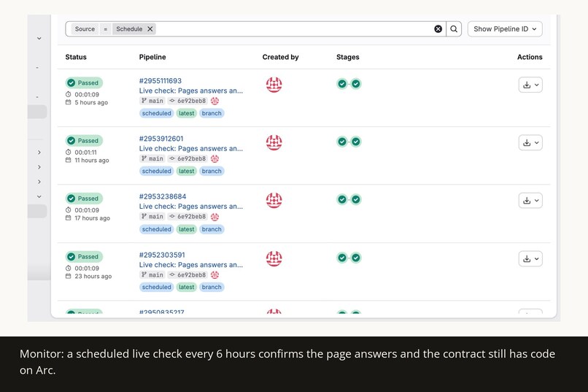Viewport: 588px width, 392px height.
Task: Open Live check title of pipeline #2952303591
Action: (191, 264)
